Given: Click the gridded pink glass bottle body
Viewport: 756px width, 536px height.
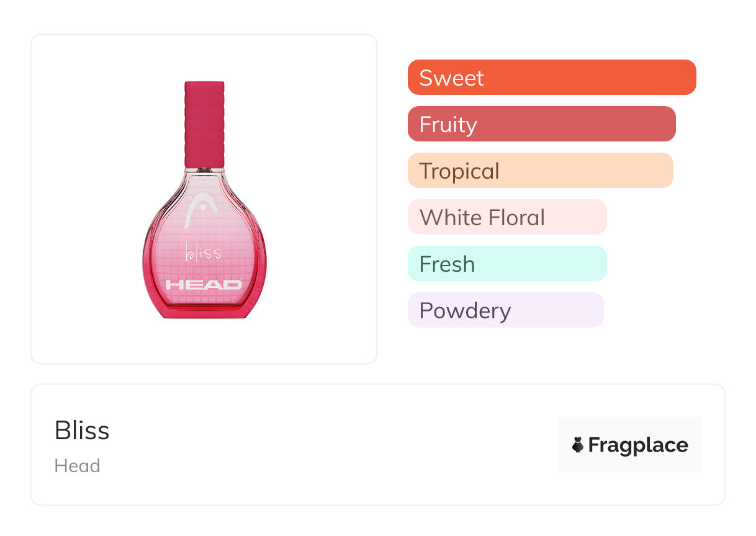Looking at the screenshot, I should [230, 236].
